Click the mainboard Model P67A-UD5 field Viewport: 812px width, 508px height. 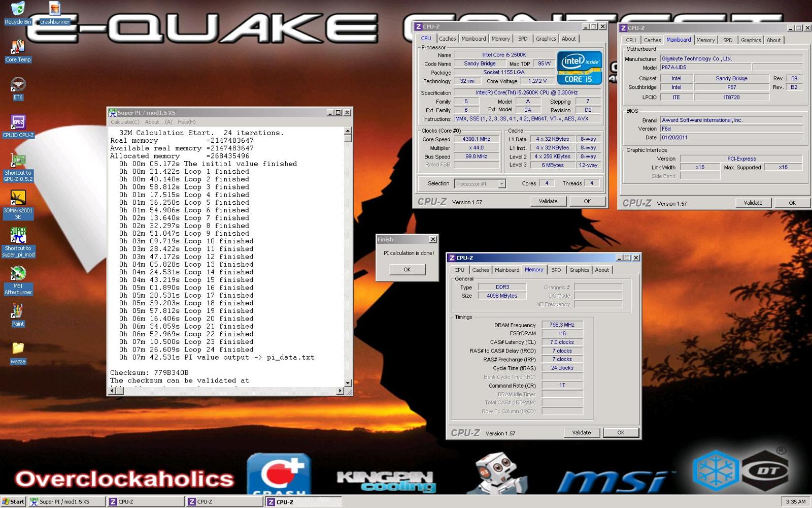pos(705,67)
